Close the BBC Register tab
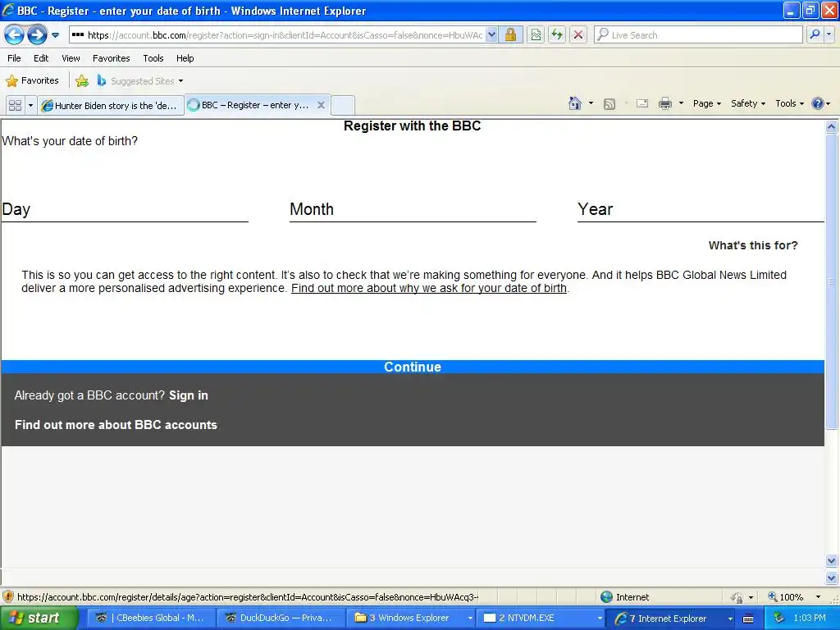840x630 pixels. click(x=321, y=105)
